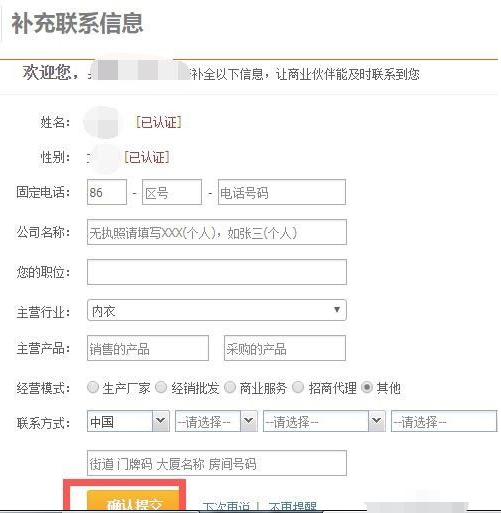Click the 公司名称 company name field
501x513 pixels.
pyautogui.click(x=217, y=232)
